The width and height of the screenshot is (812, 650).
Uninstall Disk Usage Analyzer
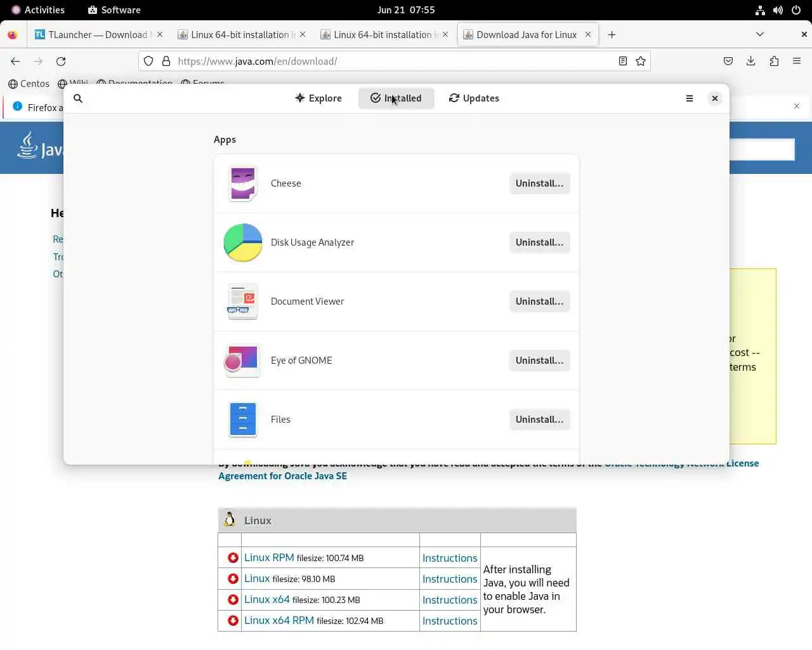click(x=539, y=242)
